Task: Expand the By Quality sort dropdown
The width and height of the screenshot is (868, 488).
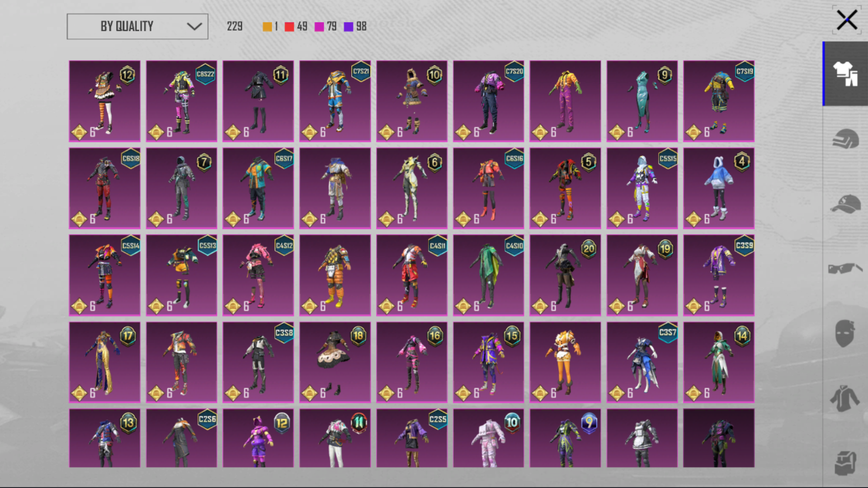Action: click(x=137, y=26)
